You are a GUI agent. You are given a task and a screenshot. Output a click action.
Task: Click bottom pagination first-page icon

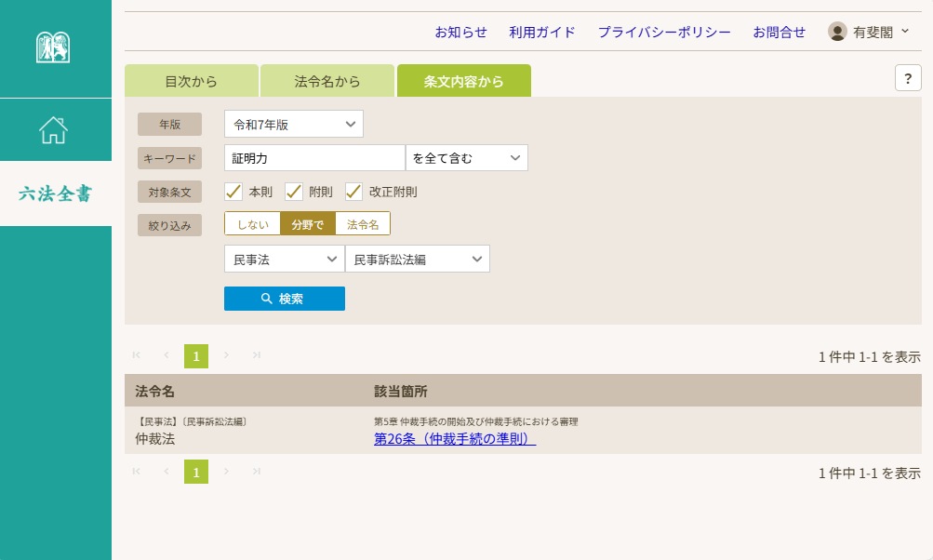136,472
